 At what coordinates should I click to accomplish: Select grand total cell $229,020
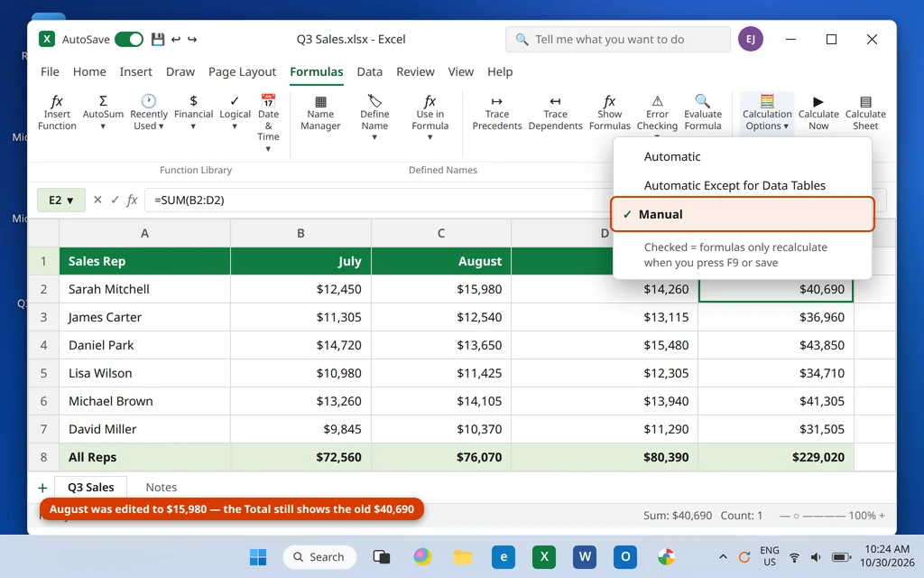click(x=775, y=457)
